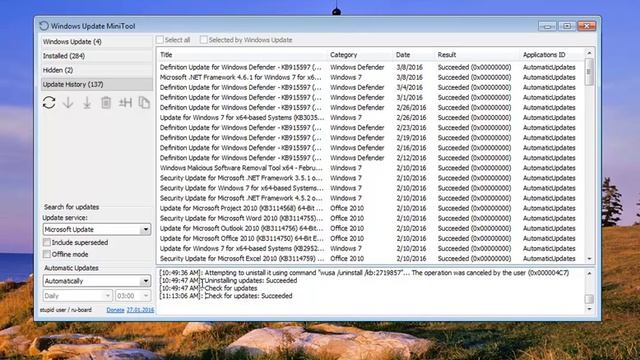Select Security Update for .NET Framework 3.5.1 row
This screenshot has width=640, height=360.
coord(371,178)
